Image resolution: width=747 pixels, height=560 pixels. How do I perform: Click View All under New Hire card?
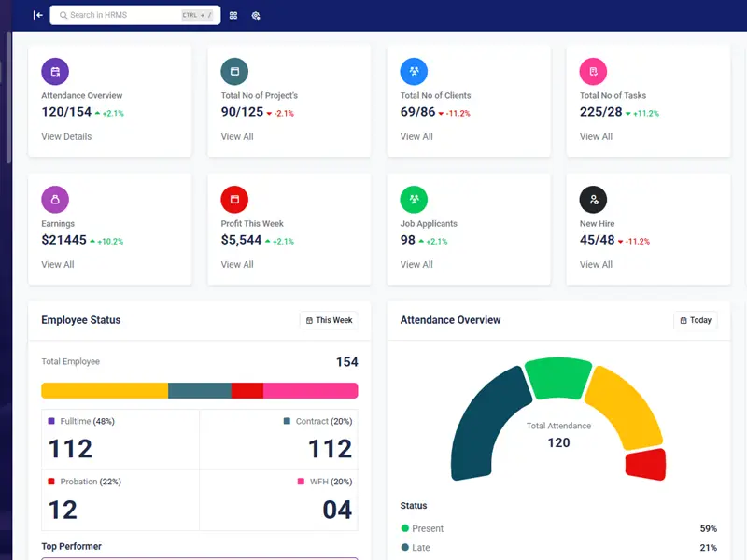tap(596, 264)
